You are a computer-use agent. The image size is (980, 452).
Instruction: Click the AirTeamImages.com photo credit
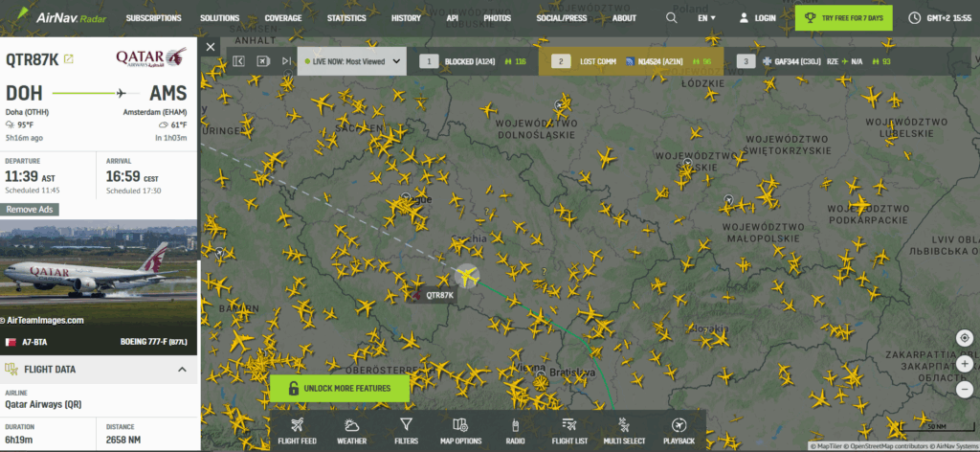click(42, 320)
